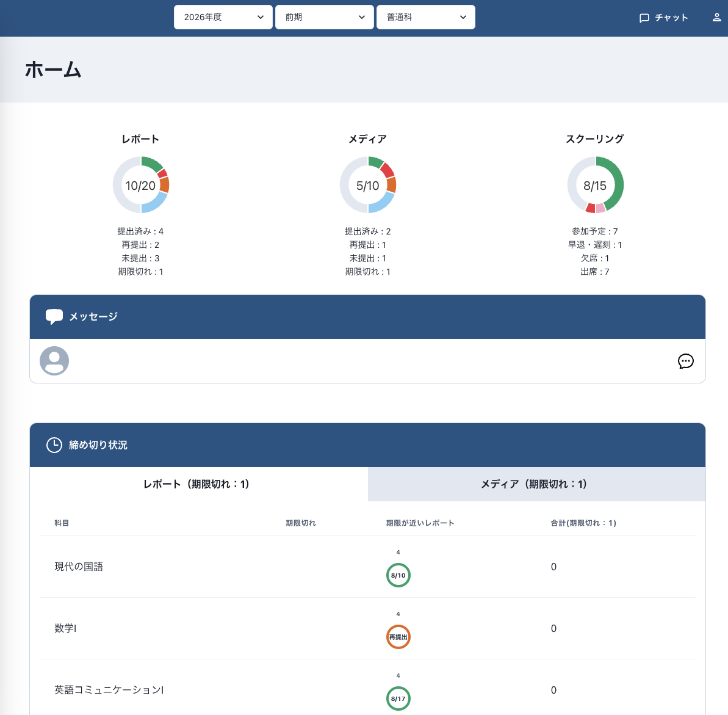Switch to the レポート（期限切れ：1）tab

coord(199,484)
